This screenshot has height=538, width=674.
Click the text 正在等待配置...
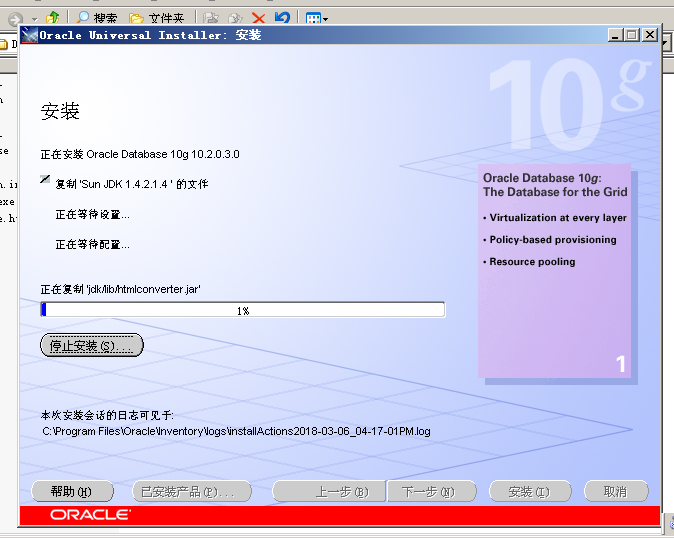click(92, 245)
